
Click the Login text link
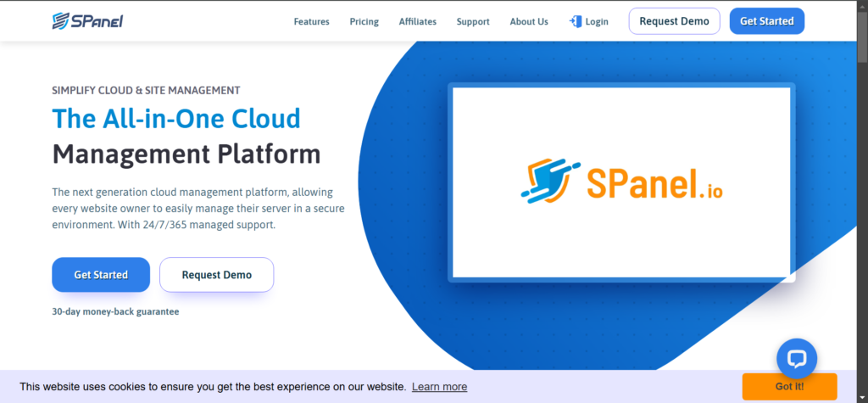[x=597, y=21]
